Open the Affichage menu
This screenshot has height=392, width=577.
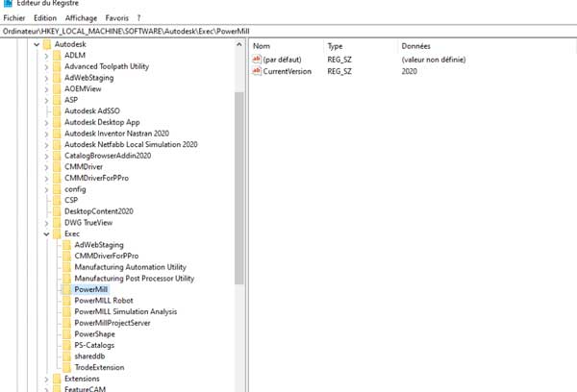(x=81, y=18)
